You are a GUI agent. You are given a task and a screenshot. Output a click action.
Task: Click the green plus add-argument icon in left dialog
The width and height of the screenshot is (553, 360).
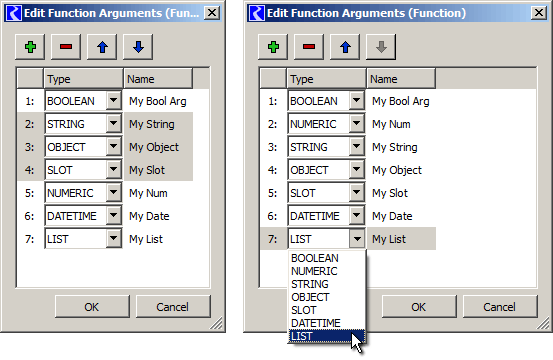tap(30, 47)
